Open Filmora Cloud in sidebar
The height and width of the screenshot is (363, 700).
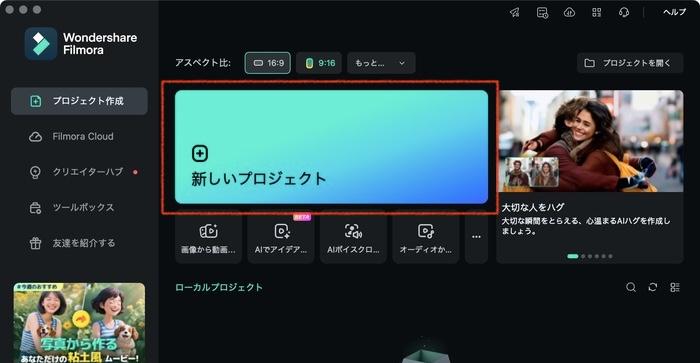point(79,137)
